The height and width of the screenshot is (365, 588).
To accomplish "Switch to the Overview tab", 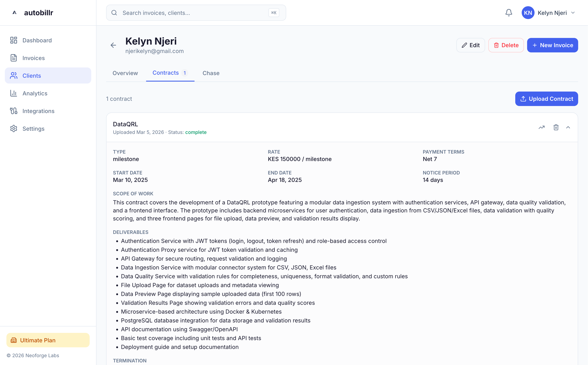I will [x=125, y=73].
